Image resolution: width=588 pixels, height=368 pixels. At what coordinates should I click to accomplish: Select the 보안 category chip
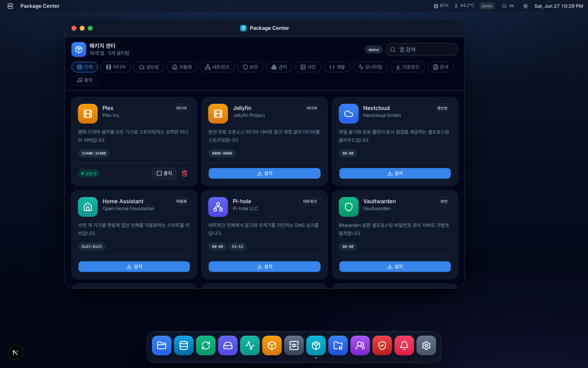click(x=250, y=67)
